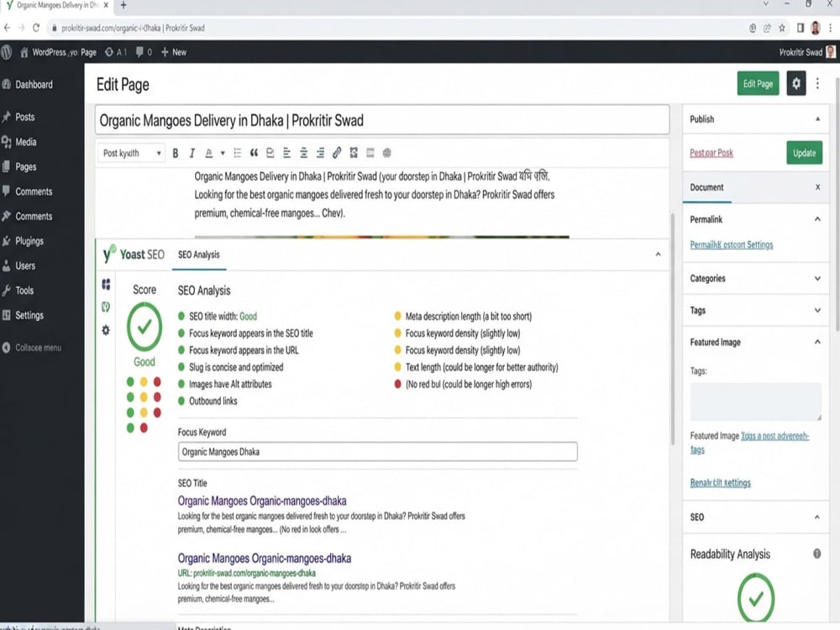Expand the Categories section
The width and height of the screenshot is (840, 630).
coord(817,279)
